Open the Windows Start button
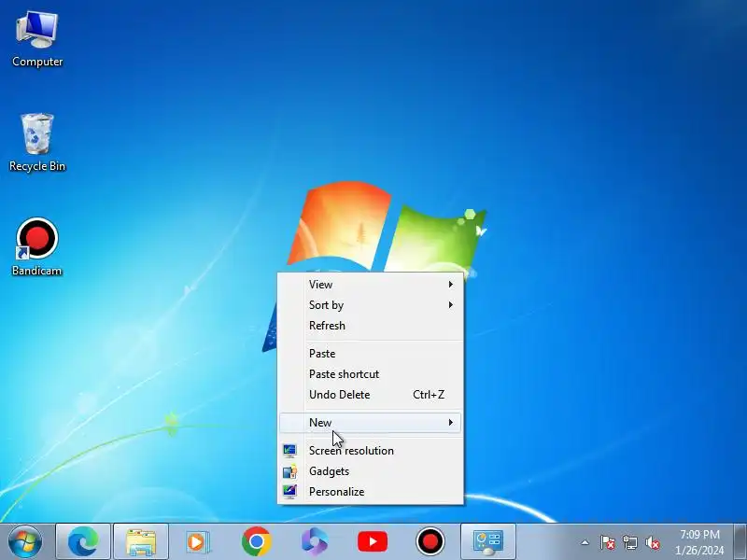747x560 pixels. click(x=25, y=541)
